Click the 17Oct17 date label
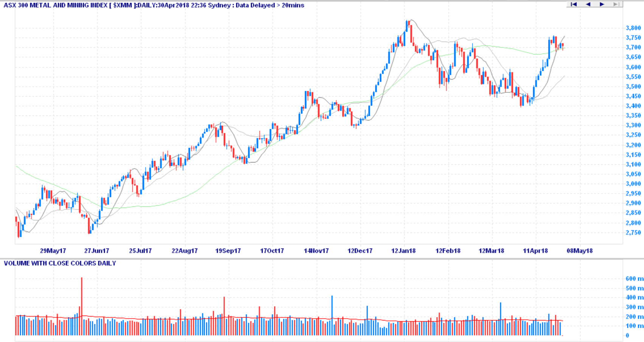644x342 pixels. coord(272,251)
